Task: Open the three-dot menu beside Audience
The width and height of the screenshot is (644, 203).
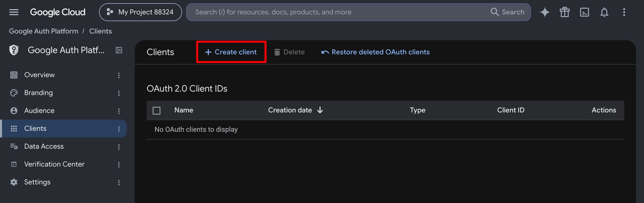Action: [119, 111]
